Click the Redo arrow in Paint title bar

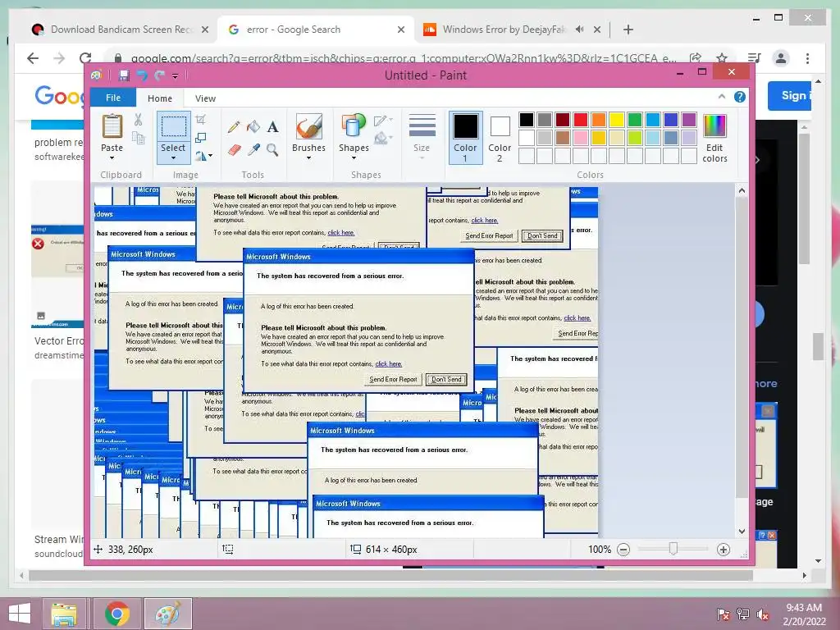[x=159, y=75]
